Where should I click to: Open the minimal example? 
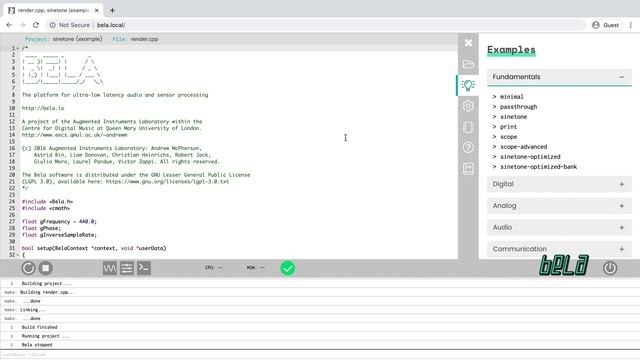tap(511, 97)
